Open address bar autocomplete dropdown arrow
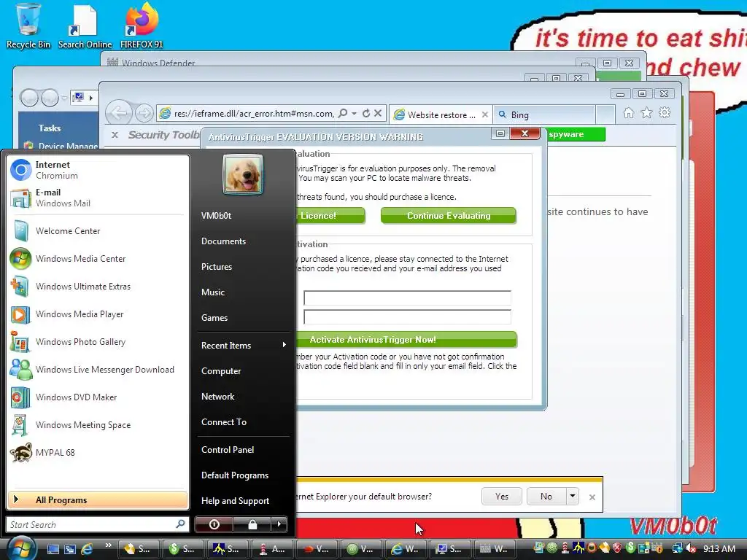Viewport: 747px width, 560px height. [354, 113]
